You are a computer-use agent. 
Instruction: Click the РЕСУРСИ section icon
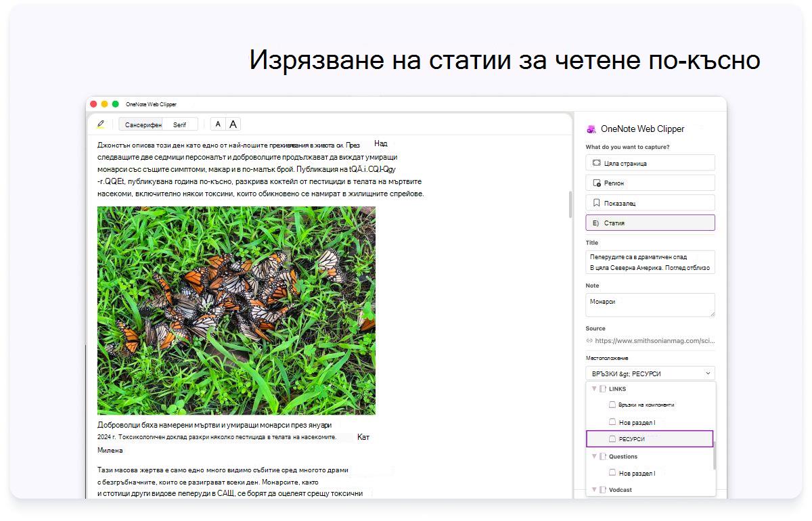612,439
